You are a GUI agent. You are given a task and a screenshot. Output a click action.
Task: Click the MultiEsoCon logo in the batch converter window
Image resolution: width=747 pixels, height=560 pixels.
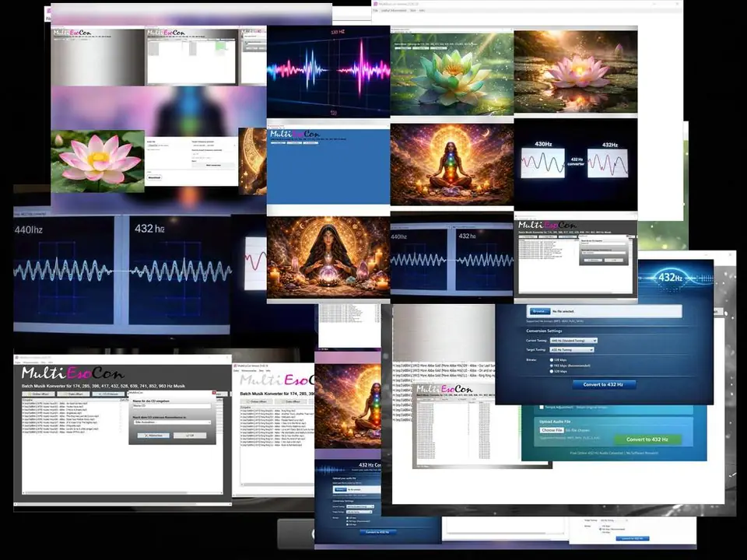pyautogui.click(x=71, y=373)
